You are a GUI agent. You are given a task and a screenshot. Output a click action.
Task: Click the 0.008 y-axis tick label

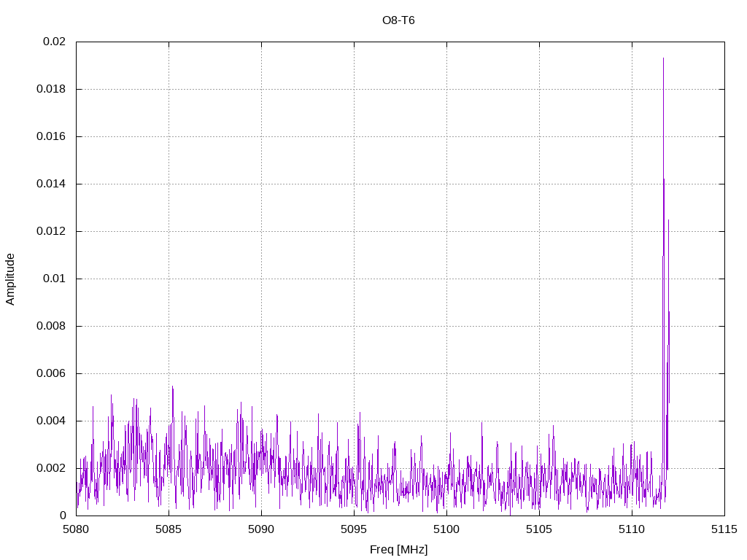tap(52, 326)
